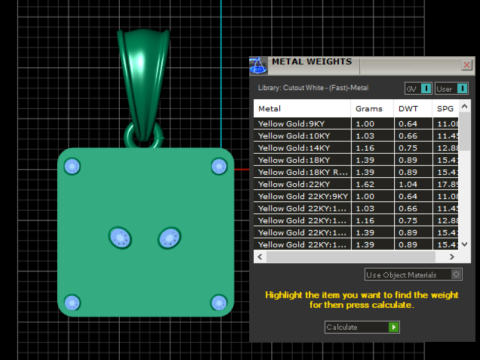
Task: Select the Yellow Gold:18KY R... row
Action: click(x=356, y=172)
